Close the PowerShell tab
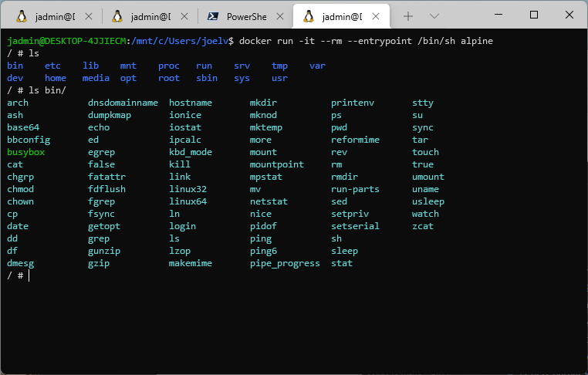Viewport: 588px width, 375px height. coord(279,16)
